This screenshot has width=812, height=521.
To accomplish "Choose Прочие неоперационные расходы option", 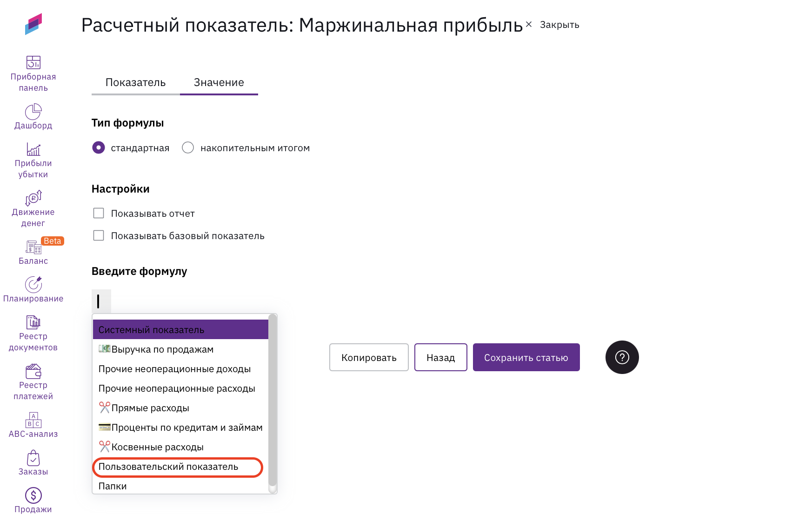I will 180,388.
